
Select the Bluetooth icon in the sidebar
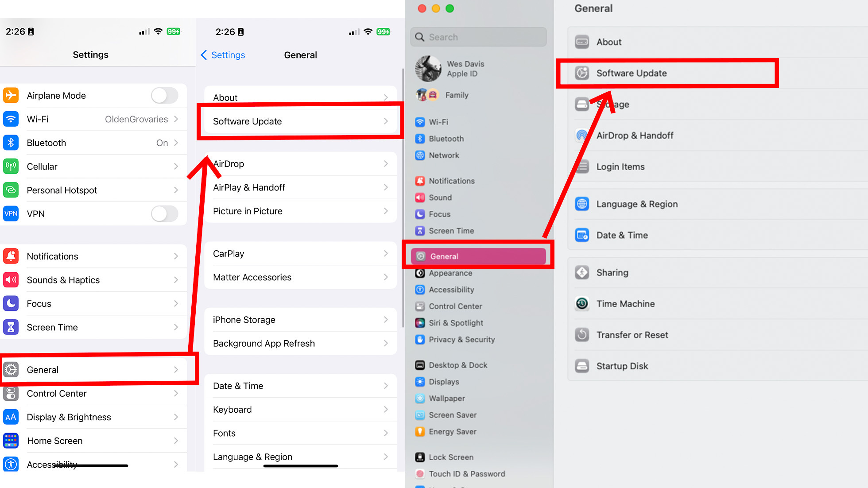[419, 139]
